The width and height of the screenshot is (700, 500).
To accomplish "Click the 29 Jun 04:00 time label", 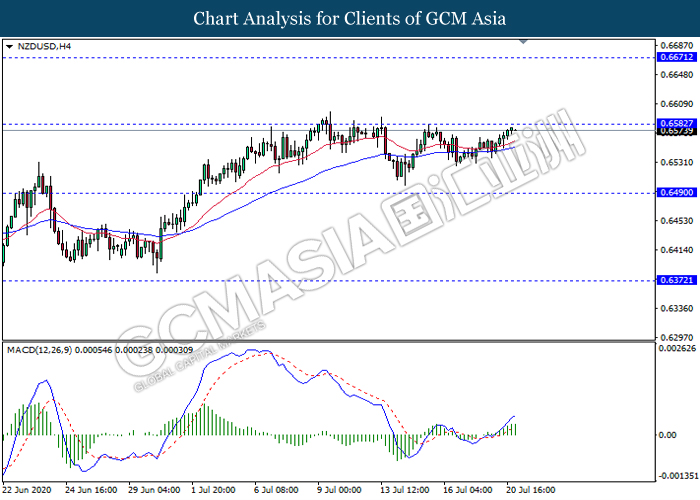I will tap(154, 490).
